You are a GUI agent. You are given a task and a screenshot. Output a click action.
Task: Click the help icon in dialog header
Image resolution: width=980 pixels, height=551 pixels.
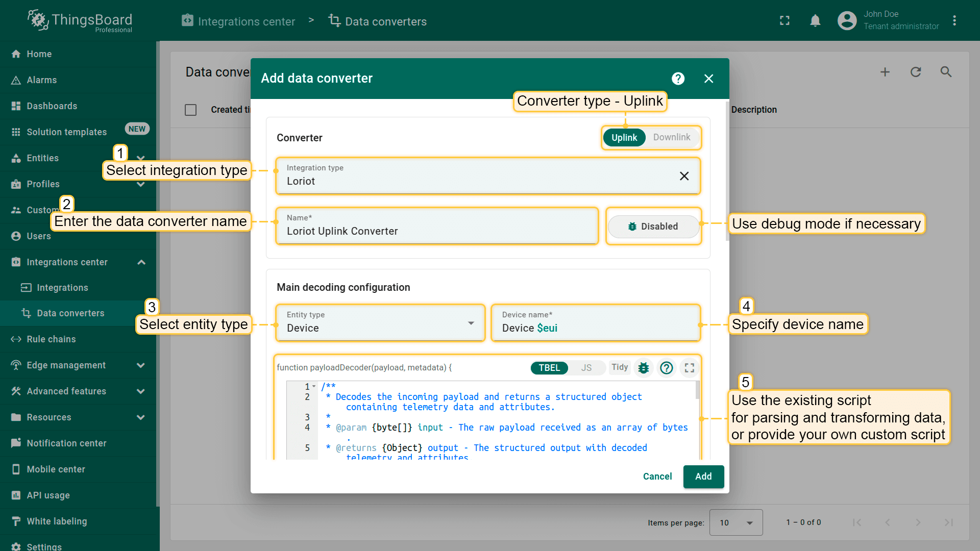678,79
